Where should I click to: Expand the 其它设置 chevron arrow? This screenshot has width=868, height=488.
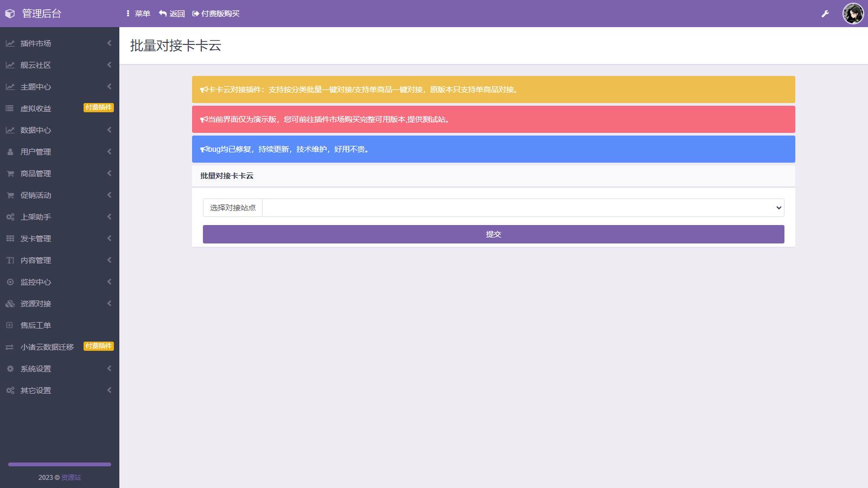point(109,390)
